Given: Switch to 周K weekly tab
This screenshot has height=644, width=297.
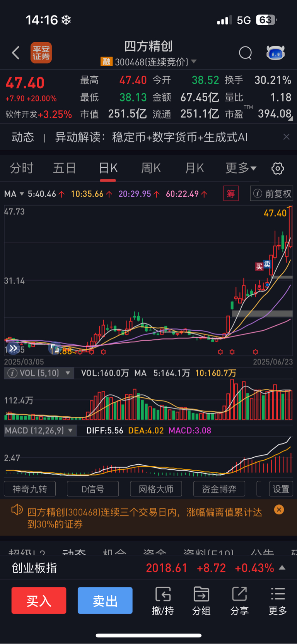Looking at the screenshot, I should point(151,168).
